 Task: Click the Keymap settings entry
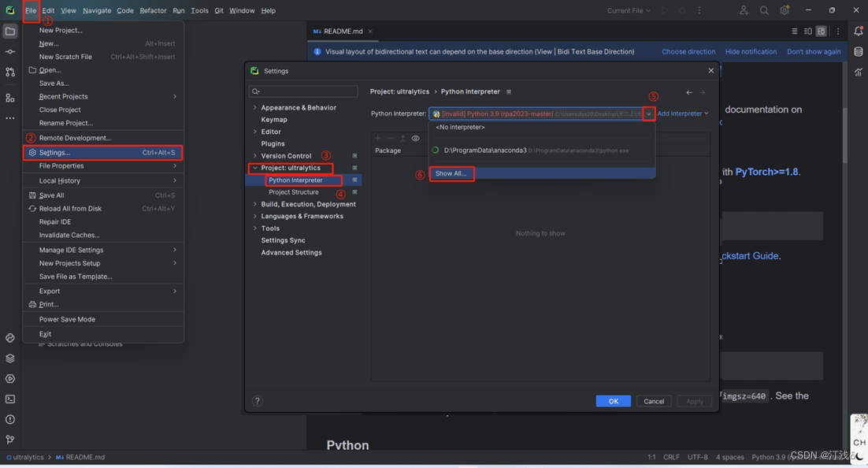(274, 120)
